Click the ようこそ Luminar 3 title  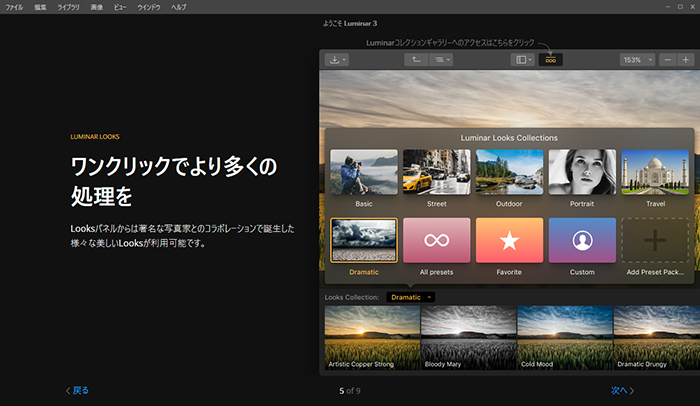(350, 23)
